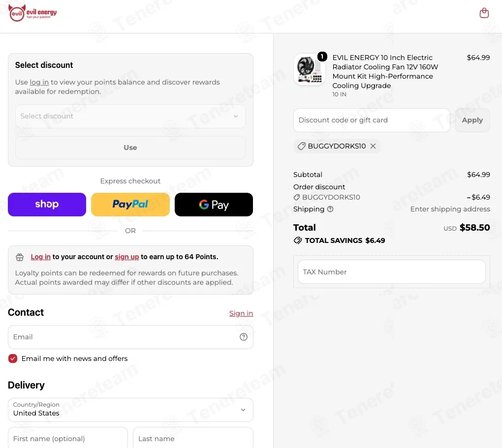Click the Total Savings tag icon
The width and height of the screenshot is (502, 448).
click(297, 240)
